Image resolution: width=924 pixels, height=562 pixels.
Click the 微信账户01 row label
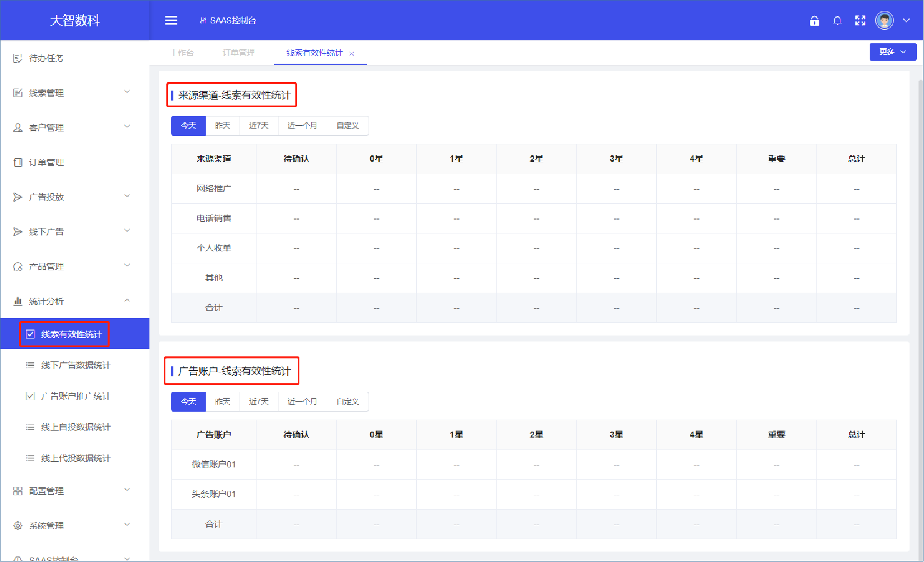coord(214,464)
